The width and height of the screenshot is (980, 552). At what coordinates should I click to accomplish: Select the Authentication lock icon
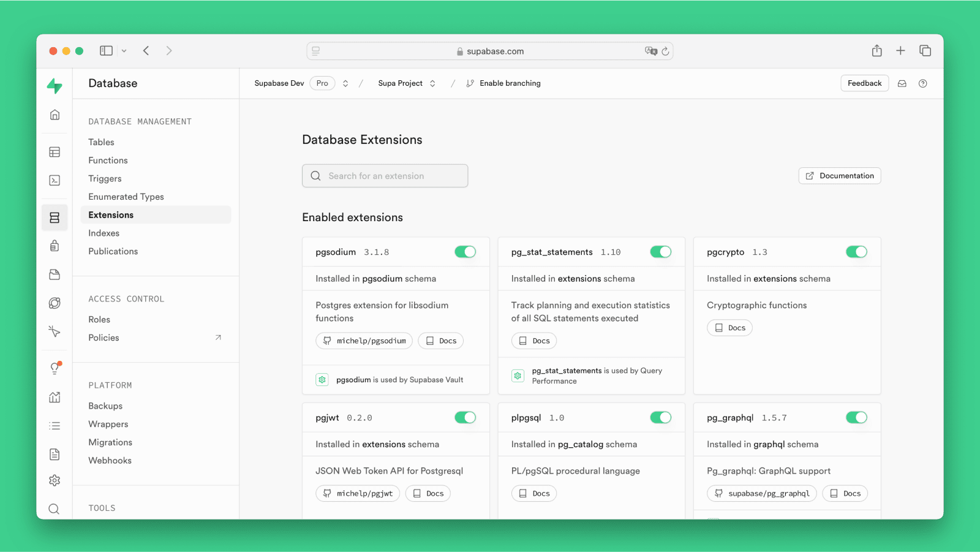tap(55, 246)
